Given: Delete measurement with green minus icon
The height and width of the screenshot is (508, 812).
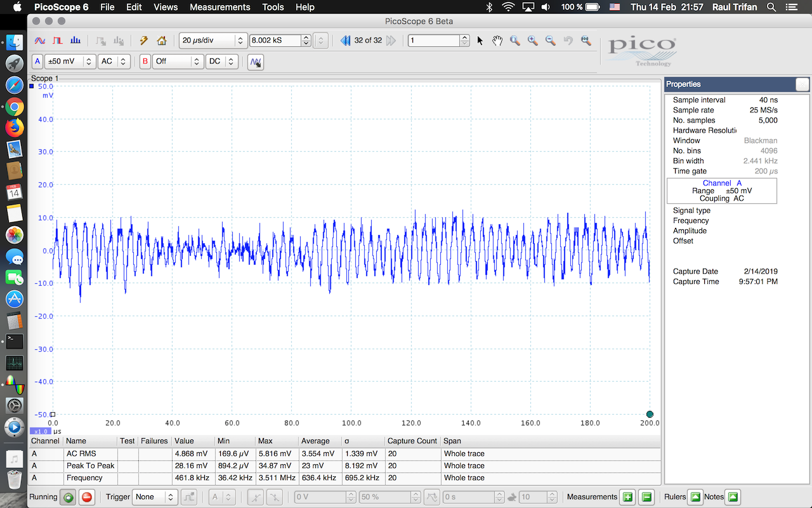Looking at the screenshot, I should (646, 497).
